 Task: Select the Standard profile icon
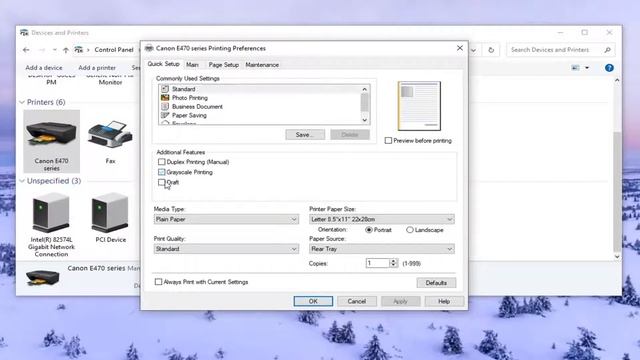165,89
